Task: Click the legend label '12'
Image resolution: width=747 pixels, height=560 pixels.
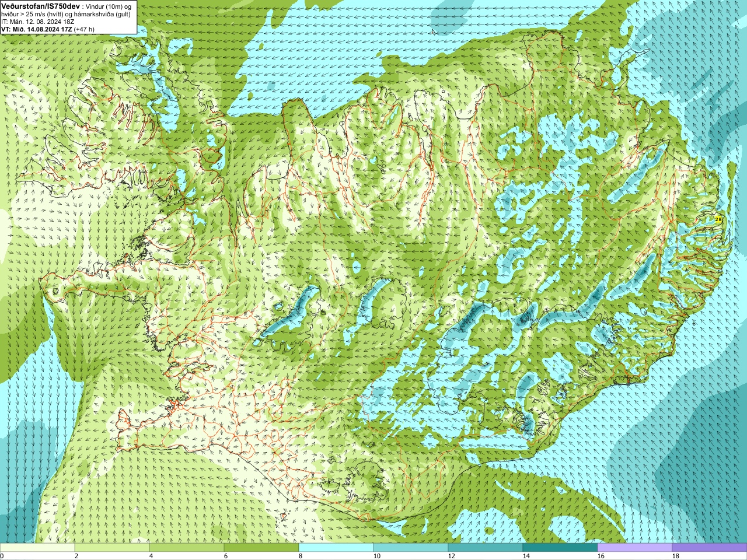Action: 451,556
